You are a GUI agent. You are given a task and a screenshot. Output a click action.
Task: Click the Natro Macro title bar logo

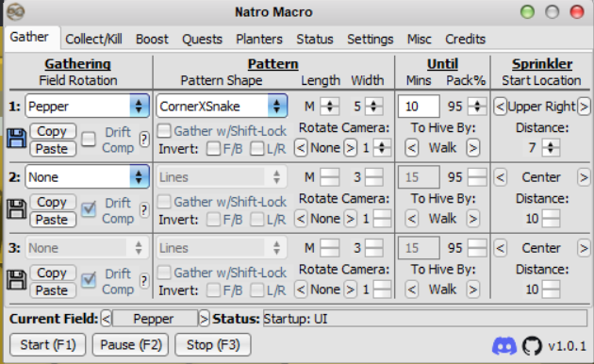tap(15, 12)
